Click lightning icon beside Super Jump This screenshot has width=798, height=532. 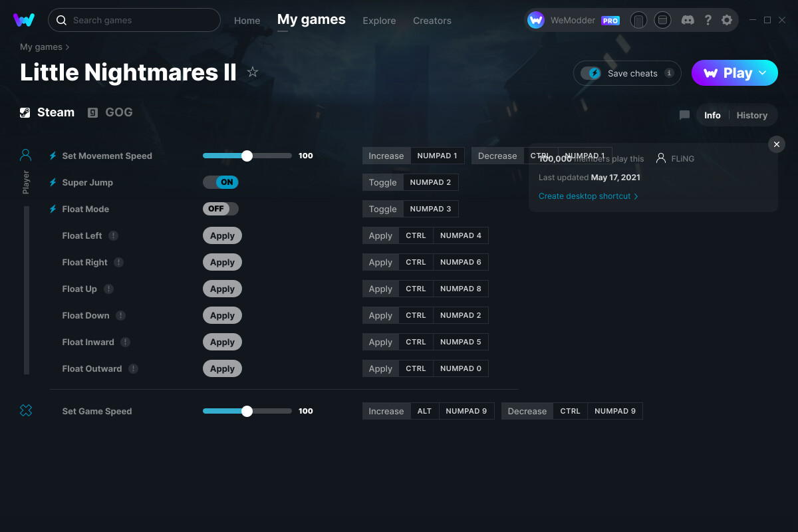pyautogui.click(x=53, y=182)
